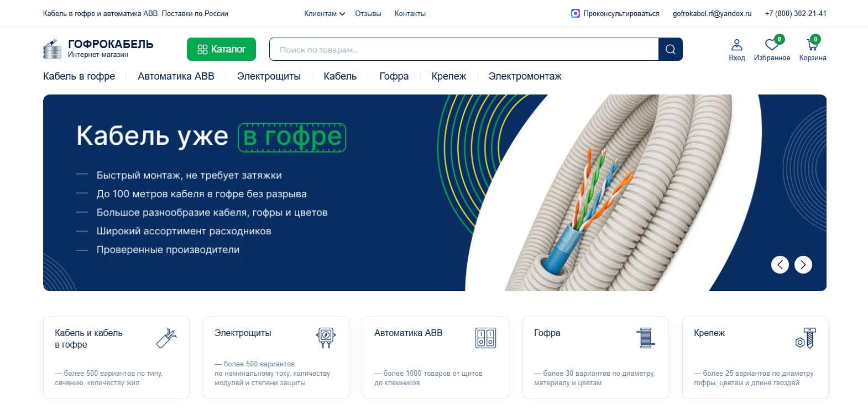Open the Крепеж category card
868x420 pixels.
click(x=755, y=357)
